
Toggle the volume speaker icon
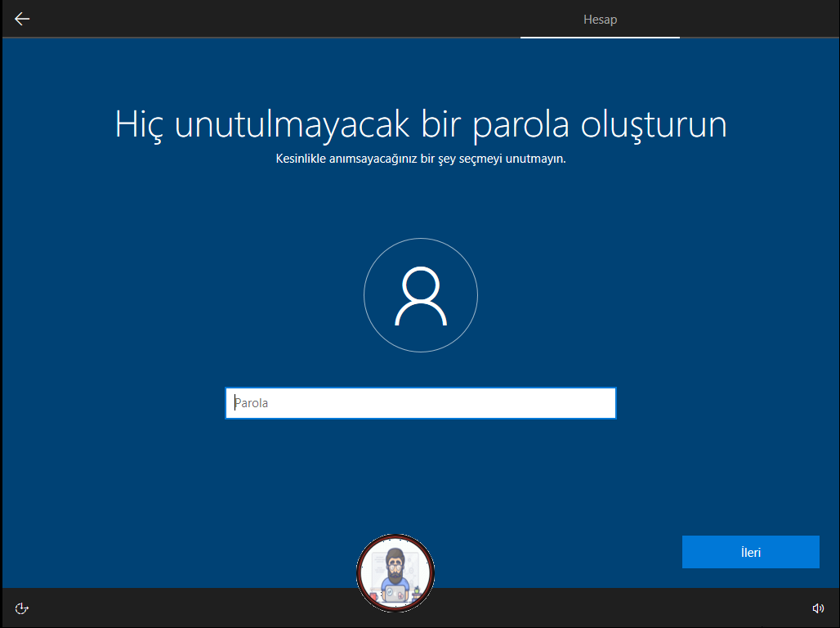pyautogui.click(x=818, y=608)
